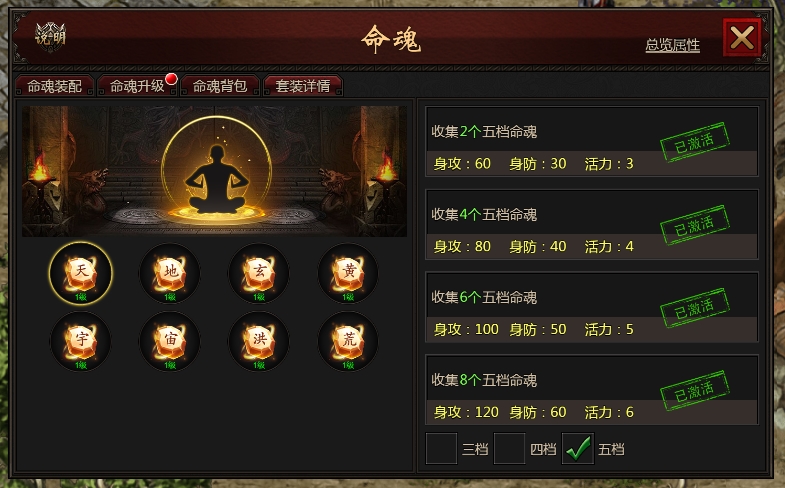
Task: Check the 三档 tier checkbox
Action: pos(441,448)
